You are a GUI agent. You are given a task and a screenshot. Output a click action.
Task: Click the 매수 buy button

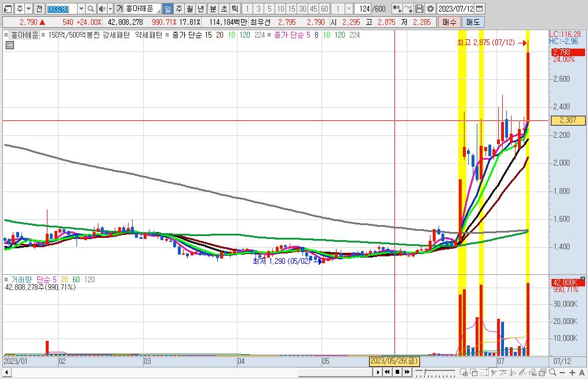point(449,22)
